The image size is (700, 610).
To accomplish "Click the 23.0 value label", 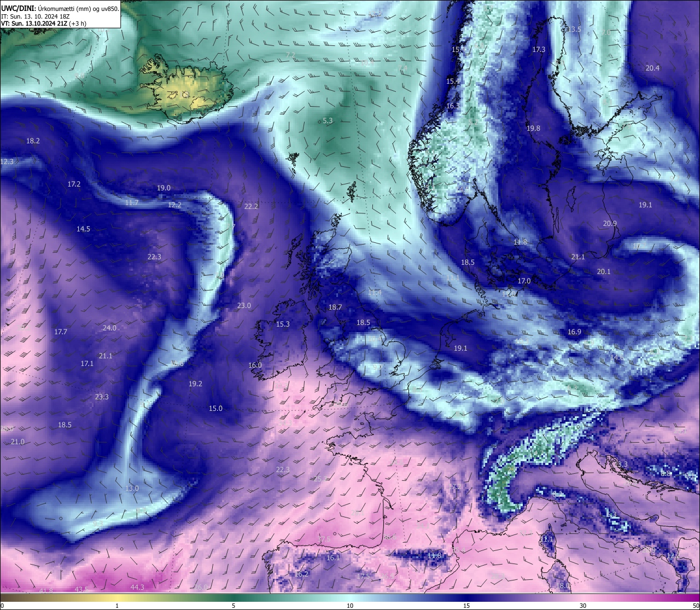I will [244, 306].
